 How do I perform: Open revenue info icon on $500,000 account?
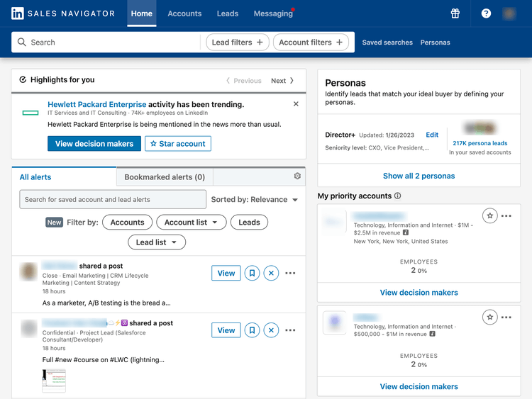point(432,334)
